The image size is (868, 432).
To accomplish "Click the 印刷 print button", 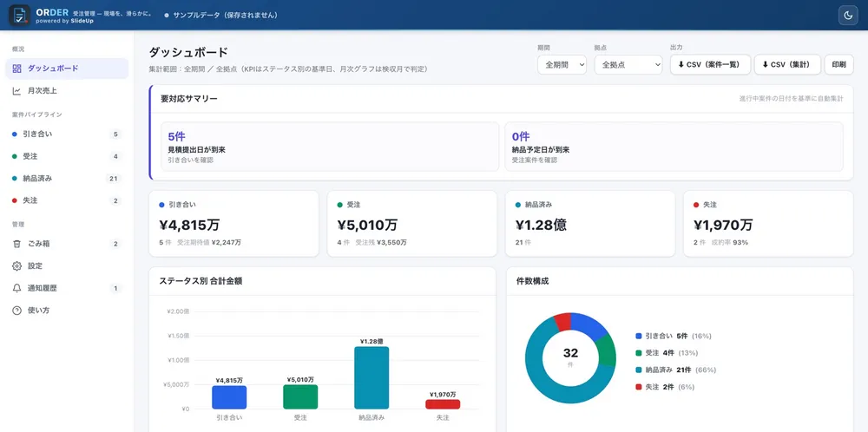I will coord(838,65).
